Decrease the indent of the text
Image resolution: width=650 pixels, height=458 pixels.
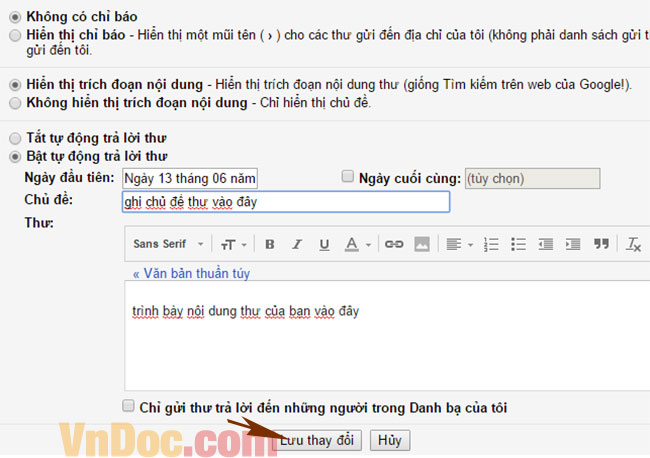546,244
